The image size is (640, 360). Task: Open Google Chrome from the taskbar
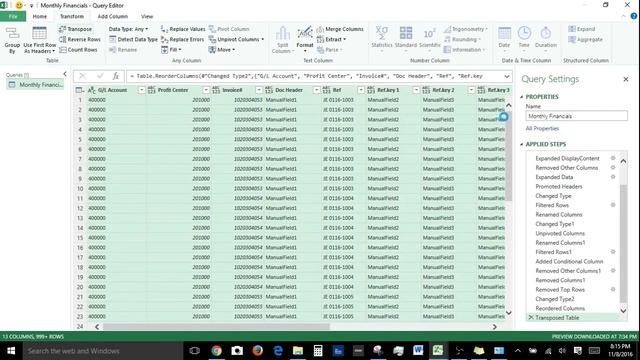[216, 351]
